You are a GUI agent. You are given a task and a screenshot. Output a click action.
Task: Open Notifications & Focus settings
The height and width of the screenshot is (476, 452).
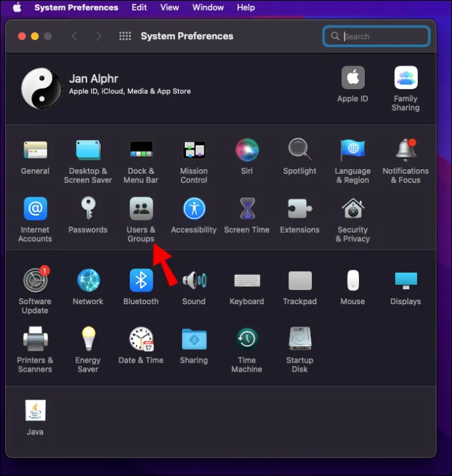click(406, 150)
